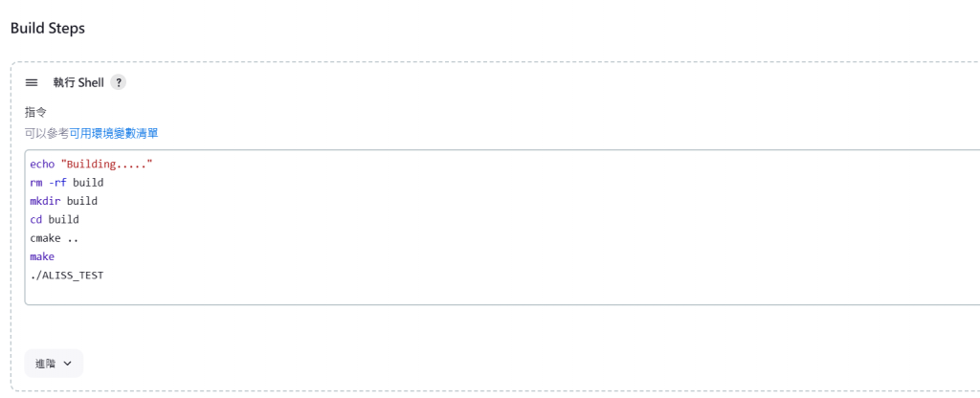Set cursor on the cd build line
Image resolution: width=980 pixels, height=398 pixels.
coord(55,220)
